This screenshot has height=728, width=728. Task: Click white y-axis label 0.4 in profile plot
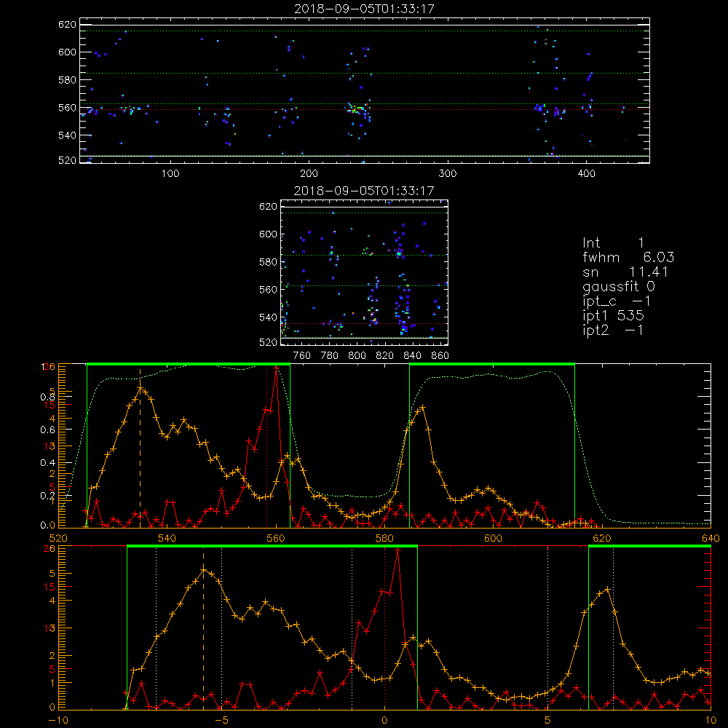[x=48, y=463]
